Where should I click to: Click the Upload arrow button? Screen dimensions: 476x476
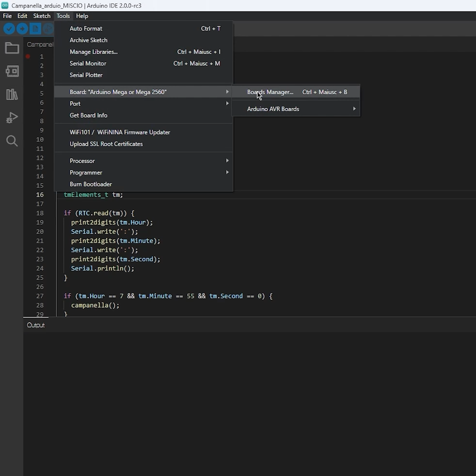tap(22, 29)
